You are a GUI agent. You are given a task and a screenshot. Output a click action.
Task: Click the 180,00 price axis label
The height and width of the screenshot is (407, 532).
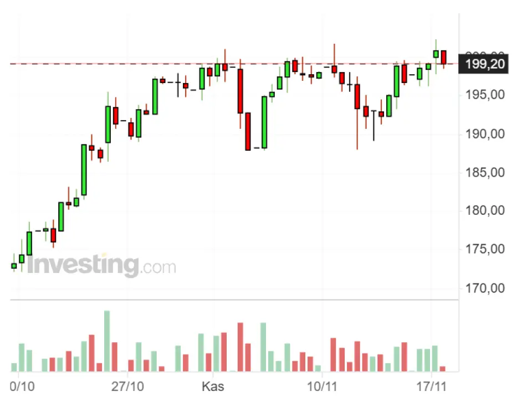click(485, 211)
